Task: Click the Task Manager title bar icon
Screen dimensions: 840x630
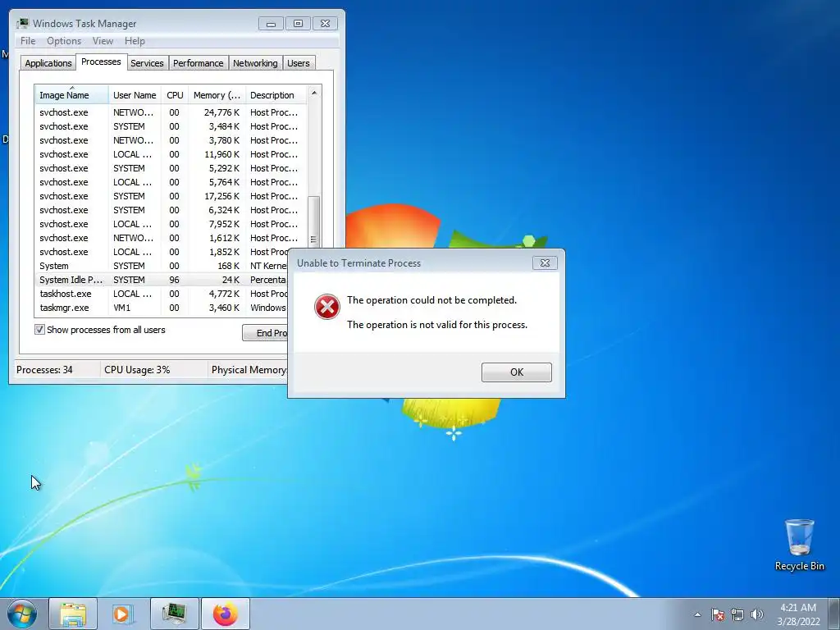Action: (22, 23)
